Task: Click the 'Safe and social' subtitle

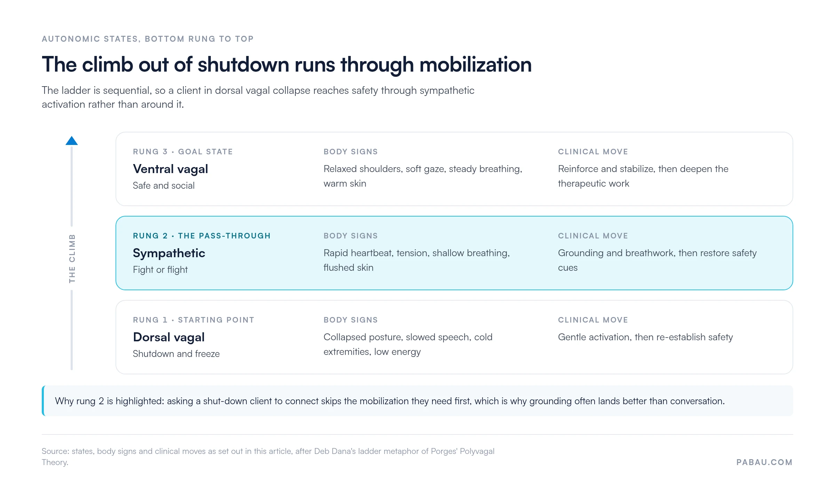Action: tap(164, 186)
